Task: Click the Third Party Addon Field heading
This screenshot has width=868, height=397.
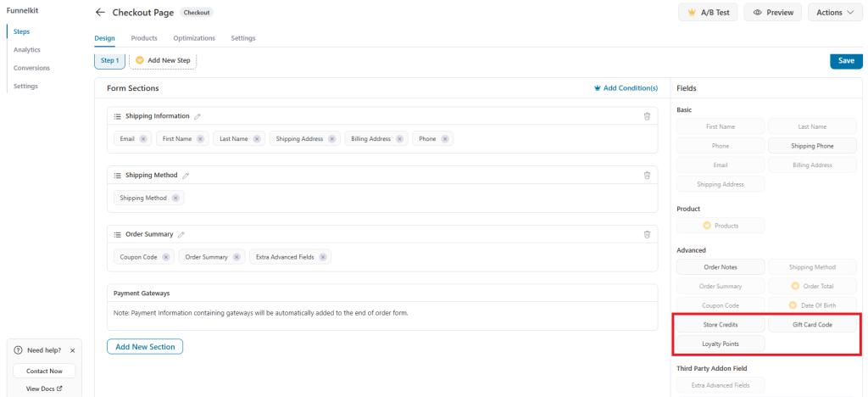Action: pos(712,368)
